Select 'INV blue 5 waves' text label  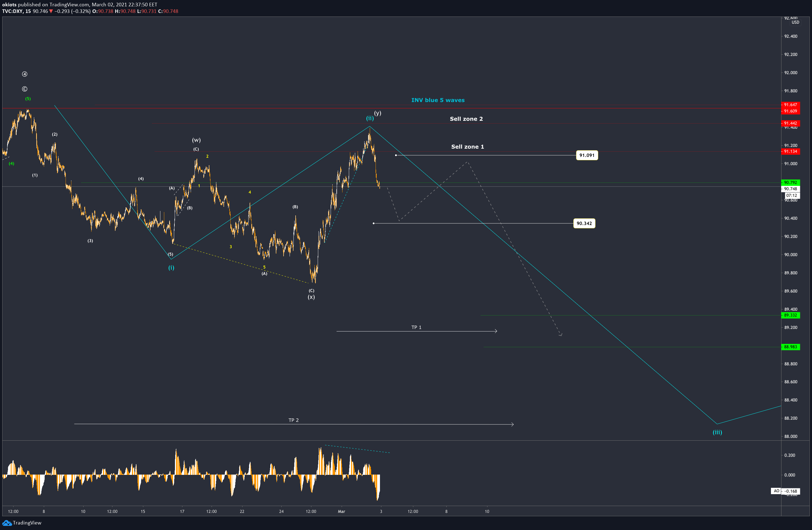[x=438, y=100]
